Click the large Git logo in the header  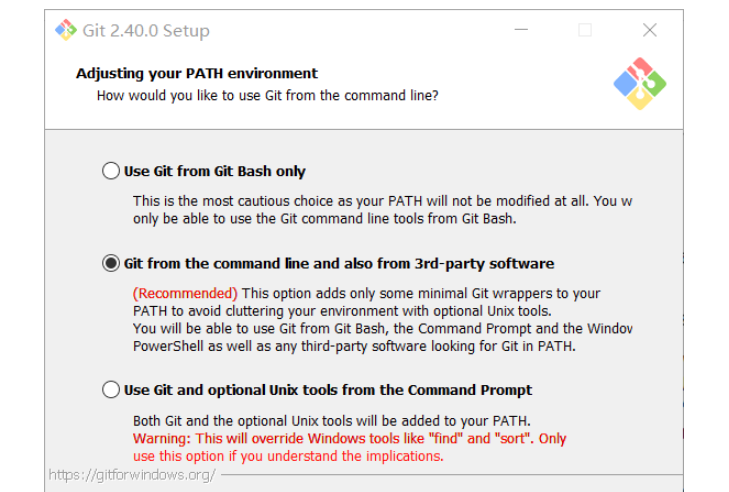pos(639,83)
